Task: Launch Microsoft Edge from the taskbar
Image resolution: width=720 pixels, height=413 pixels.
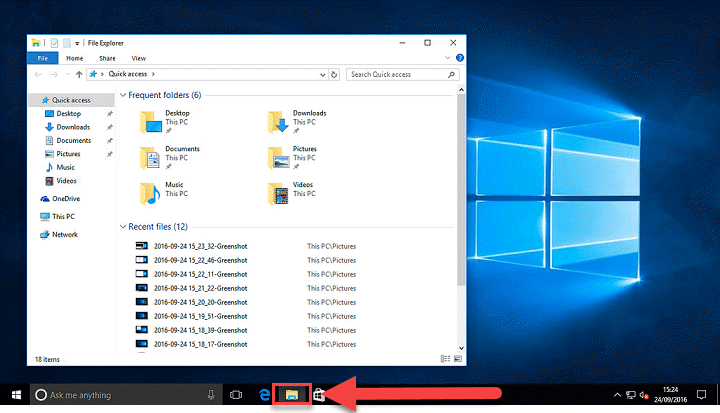Action: pos(266,394)
